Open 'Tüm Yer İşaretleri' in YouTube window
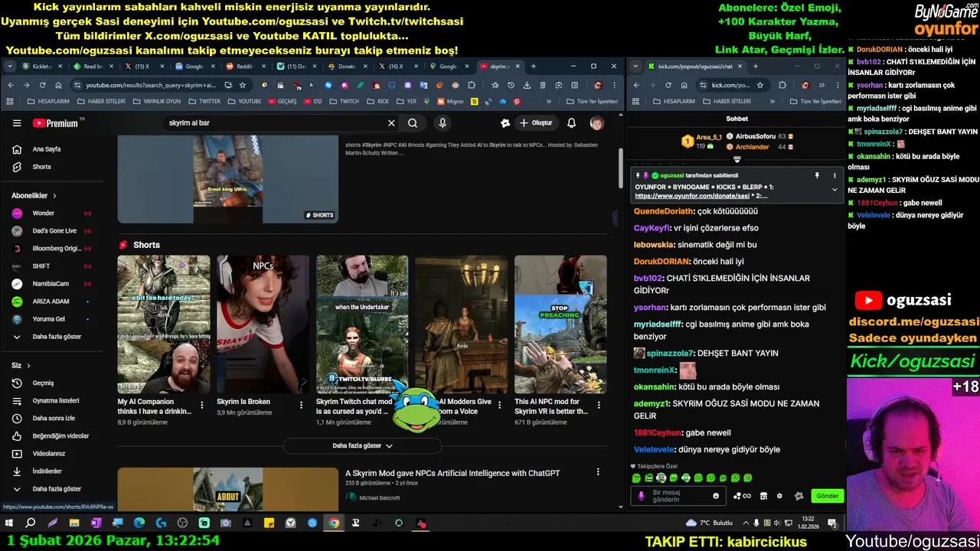This screenshot has width=980, height=551. [591, 101]
